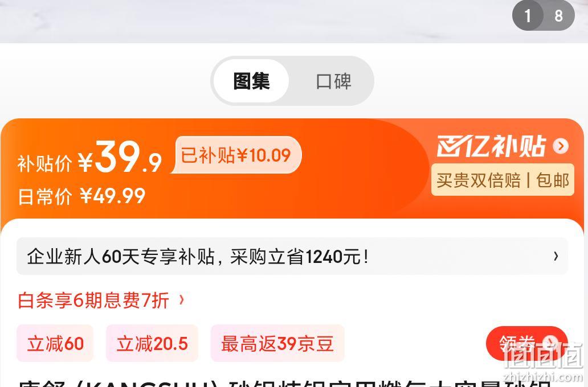Open the 已补贴¥10.09 bubble
Screen dimensions: 588x387
click(236, 155)
